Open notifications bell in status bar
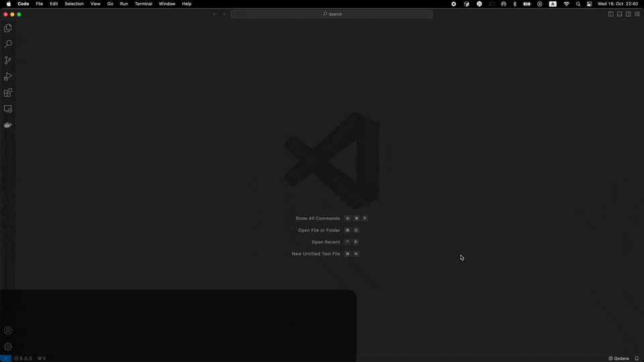Screen dimensions: 644x362 pyautogui.click(x=637, y=358)
